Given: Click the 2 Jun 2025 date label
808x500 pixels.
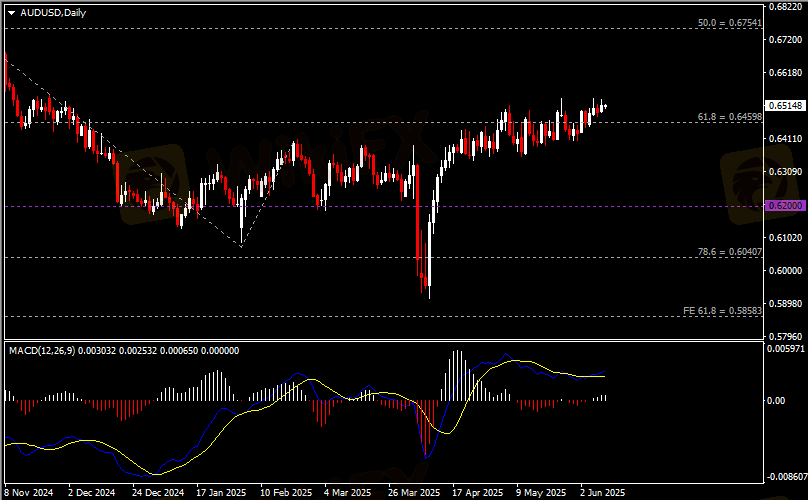Looking at the screenshot, I should click(x=602, y=493).
